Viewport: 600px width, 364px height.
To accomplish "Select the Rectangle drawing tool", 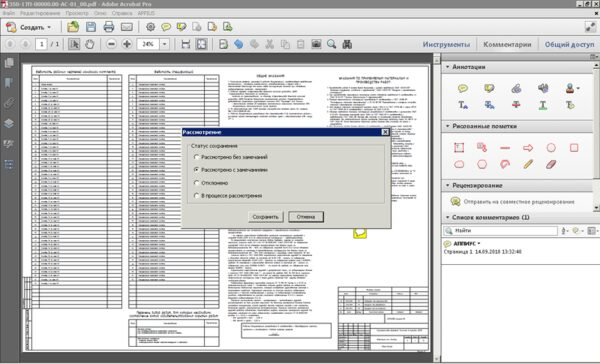I will [574, 148].
